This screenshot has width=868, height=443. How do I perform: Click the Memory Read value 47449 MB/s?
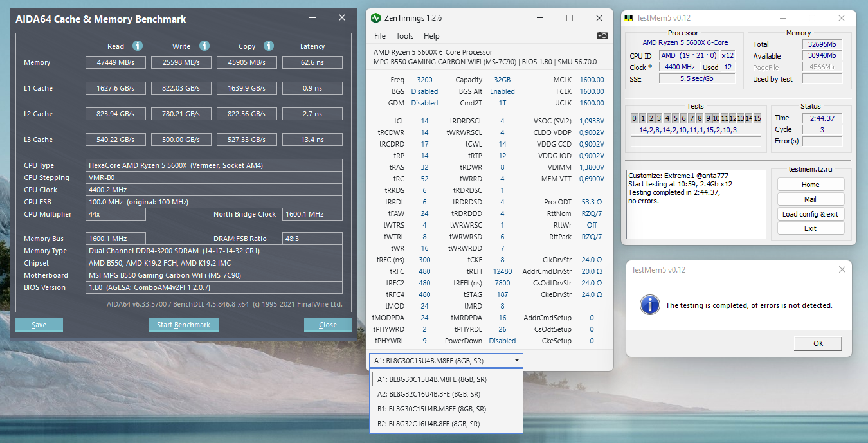pyautogui.click(x=116, y=62)
